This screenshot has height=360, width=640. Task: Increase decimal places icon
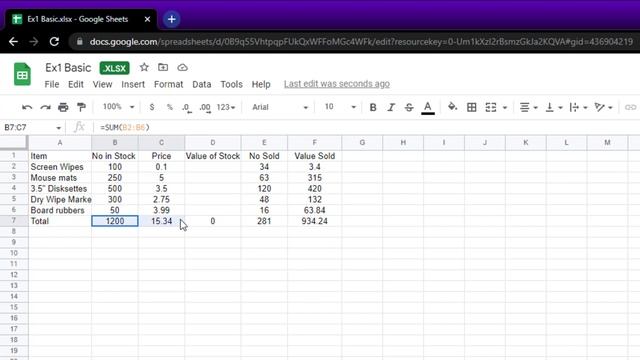[x=205, y=107]
